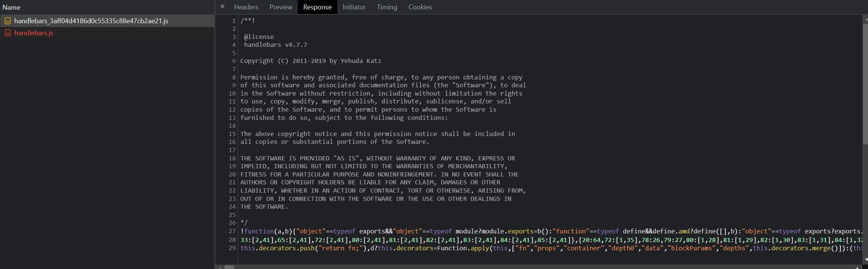The image size is (868, 269).
Task: Open the Initiator tab
Action: coord(354,7)
